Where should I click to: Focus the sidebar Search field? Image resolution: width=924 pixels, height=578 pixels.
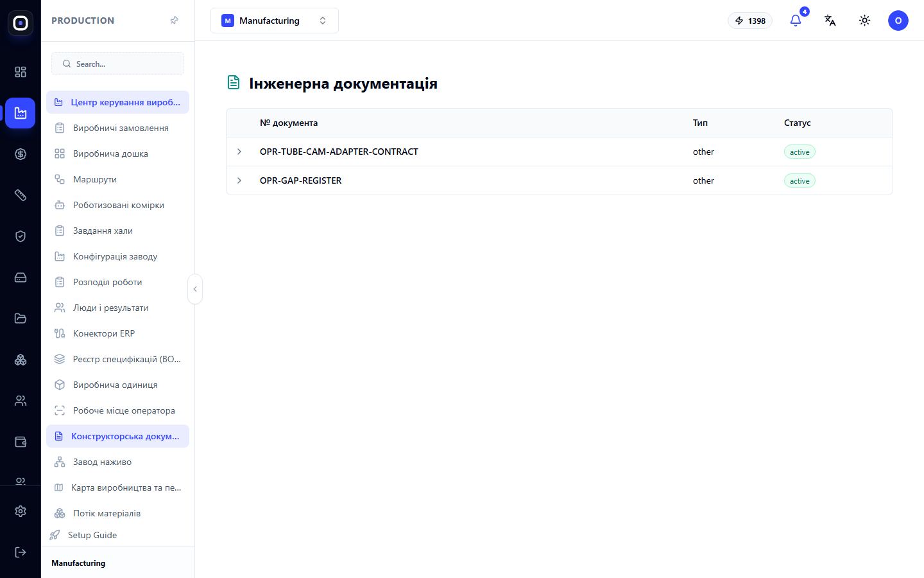(x=117, y=64)
